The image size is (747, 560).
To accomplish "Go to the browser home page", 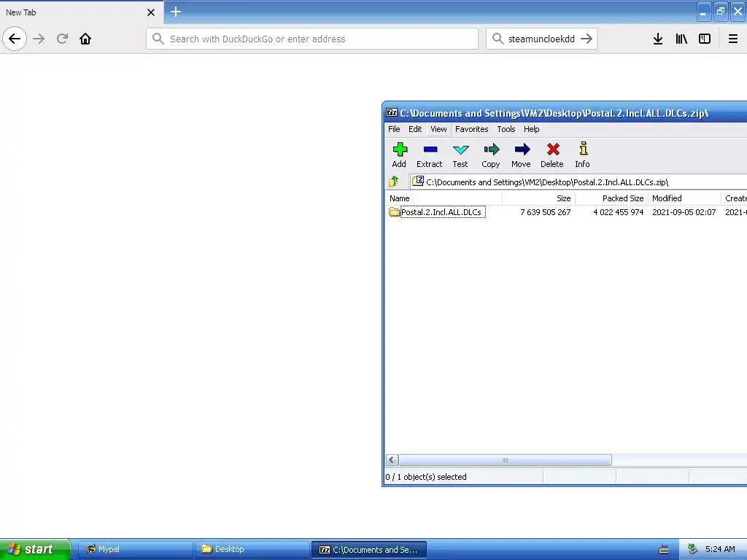I will coord(85,39).
